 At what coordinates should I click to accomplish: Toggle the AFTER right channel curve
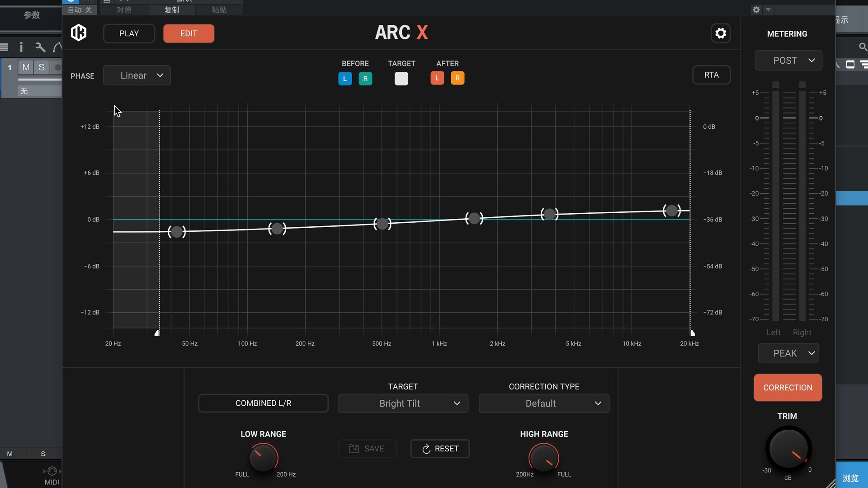click(x=458, y=78)
